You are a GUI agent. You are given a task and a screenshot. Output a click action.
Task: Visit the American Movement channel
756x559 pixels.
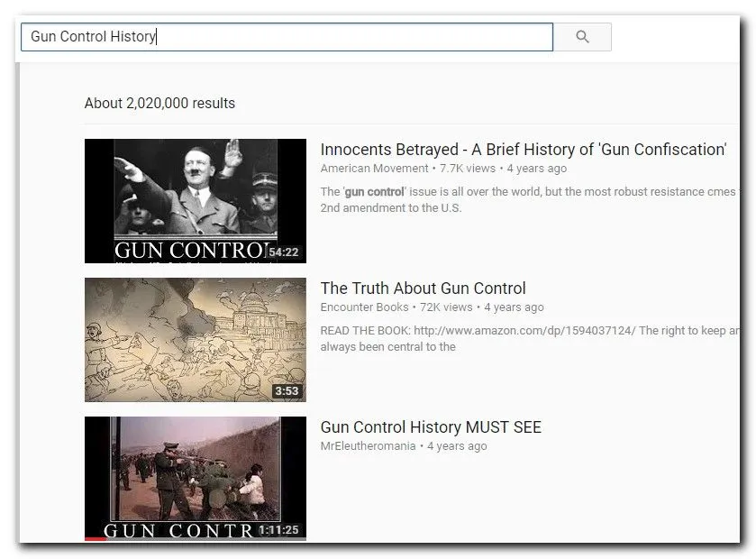coord(374,168)
